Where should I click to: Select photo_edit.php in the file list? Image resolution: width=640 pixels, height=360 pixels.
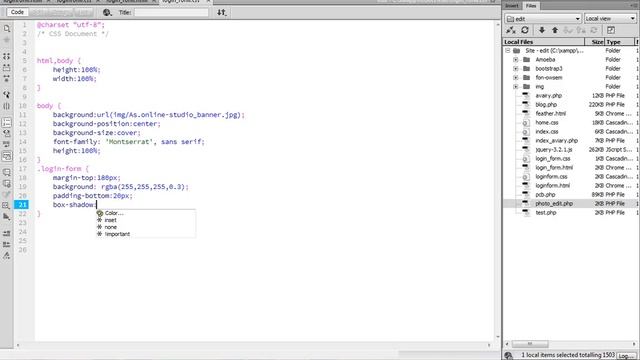tap(554, 203)
